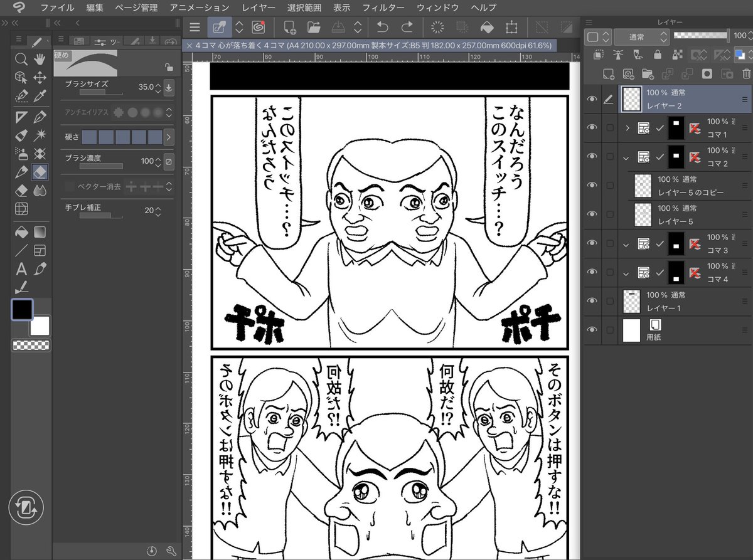Screen dimensions: 753x560
Task: Select the Hand move-view tool
Action: pyautogui.click(x=40, y=59)
